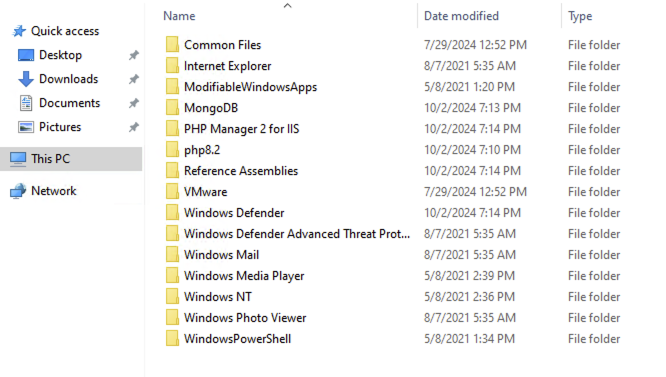
Task: Click Windows Defender Advanced Threat Prot... folder icon
Action: [172, 234]
